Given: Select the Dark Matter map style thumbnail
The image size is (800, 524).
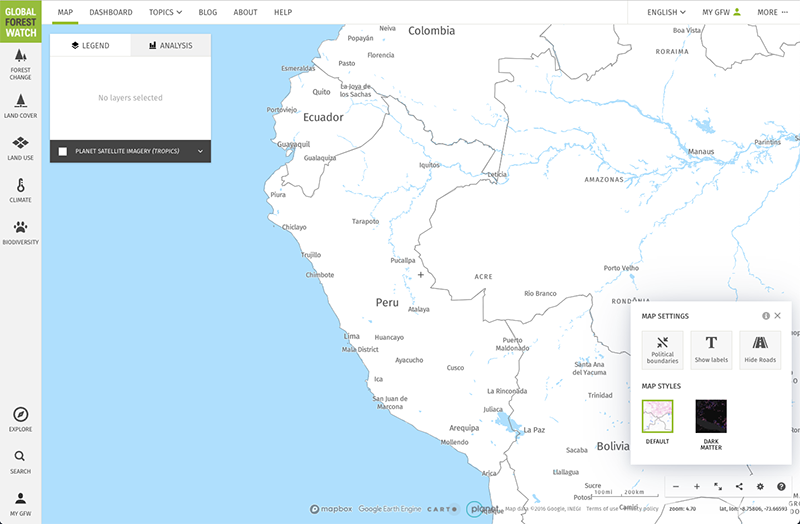Looking at the screenshot, I should [711, 416].
